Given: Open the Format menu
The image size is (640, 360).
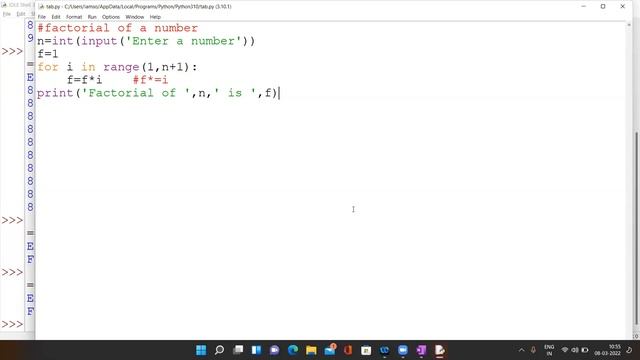Looking at the screenshot, I should tap(74, 17).
